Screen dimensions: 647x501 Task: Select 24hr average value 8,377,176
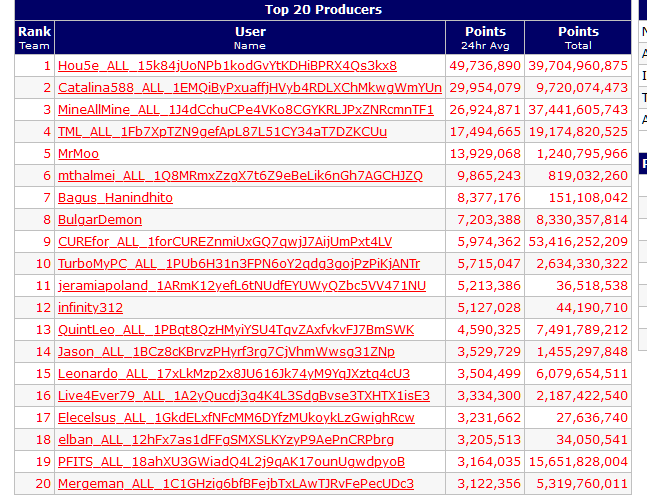[489, 198]
